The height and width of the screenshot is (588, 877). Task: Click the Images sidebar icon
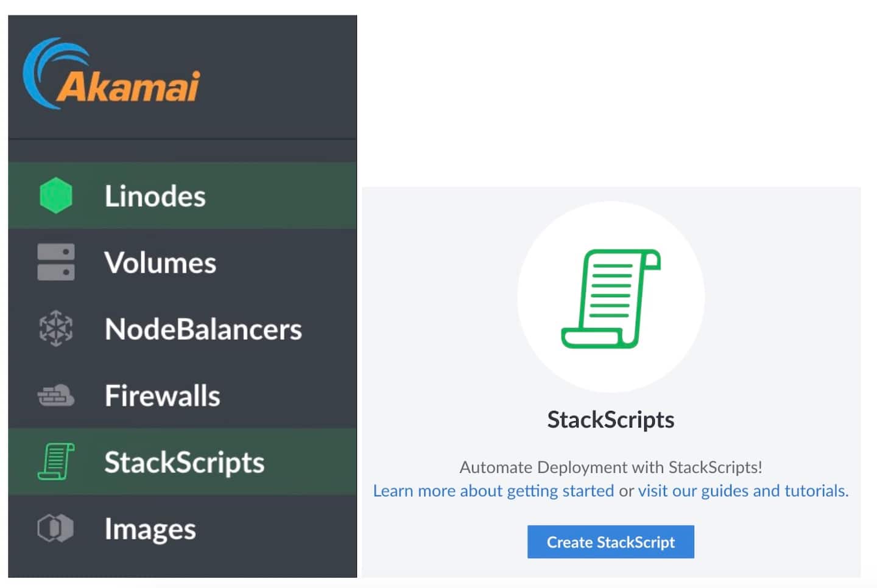coord(56,528)
